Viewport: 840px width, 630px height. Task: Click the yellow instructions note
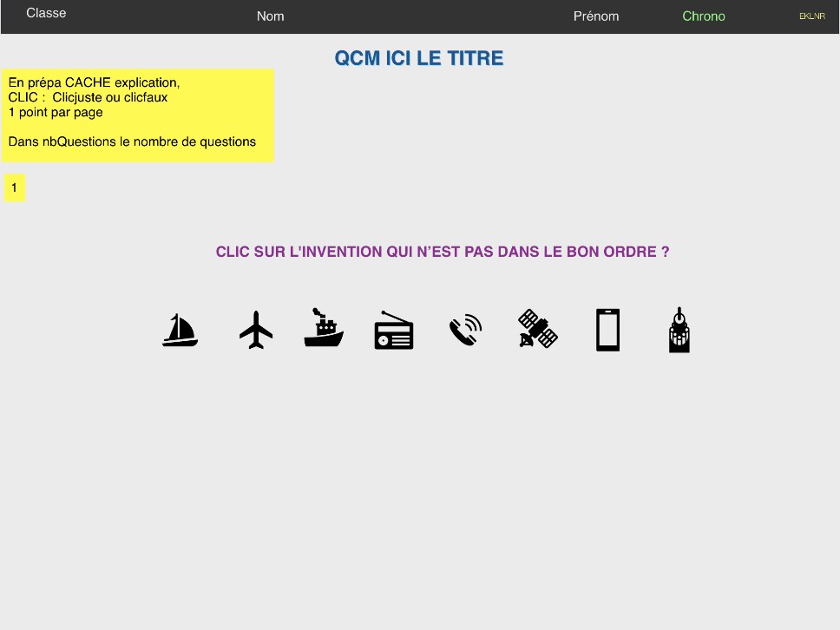(x=138, y=115)
